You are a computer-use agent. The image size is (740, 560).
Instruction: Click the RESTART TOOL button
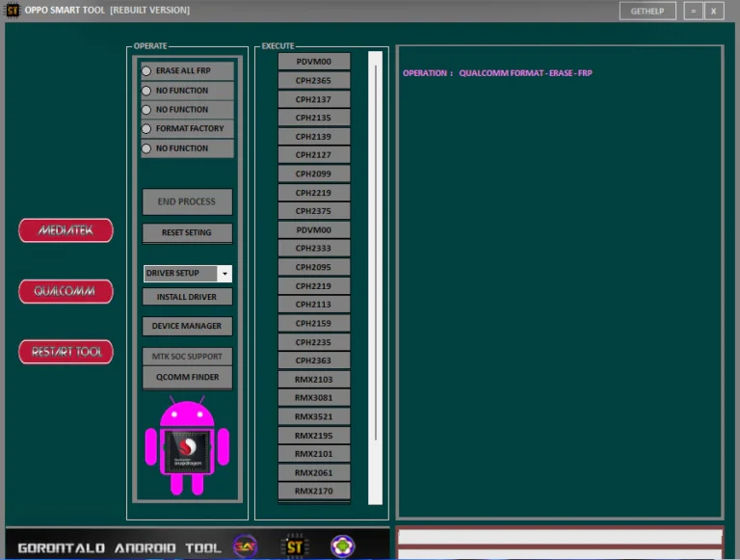pyautogui.click(x=66, y=352)
